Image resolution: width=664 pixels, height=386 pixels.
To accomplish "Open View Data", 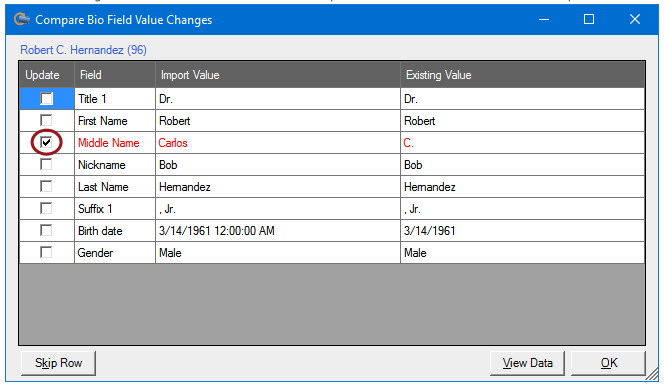I will coord(527,363).
